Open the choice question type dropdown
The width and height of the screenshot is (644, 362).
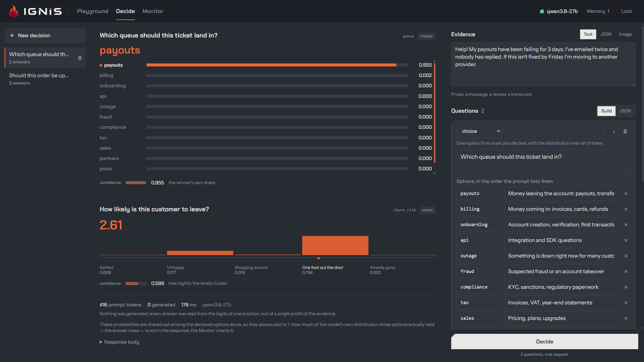[x=479, y=131]
